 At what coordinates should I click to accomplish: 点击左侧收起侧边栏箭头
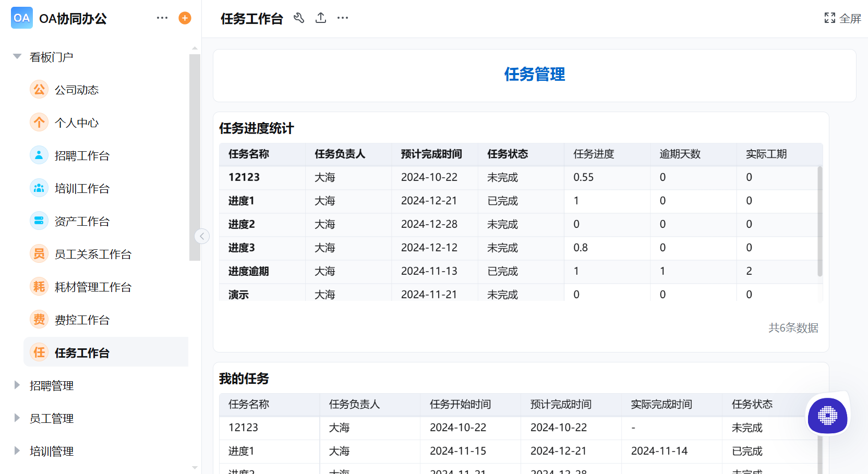click(x=202, y=236)
